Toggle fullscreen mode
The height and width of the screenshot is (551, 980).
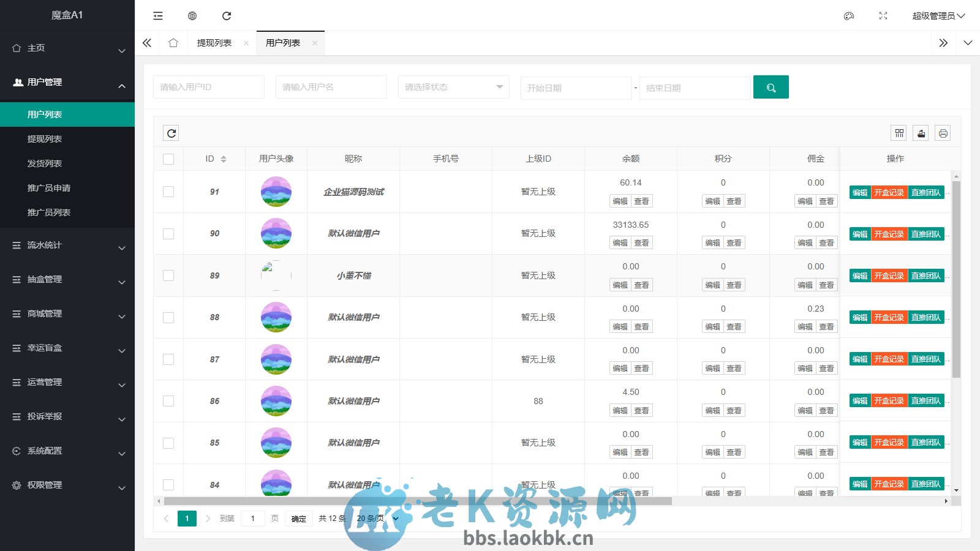click(x=883, y=17)
